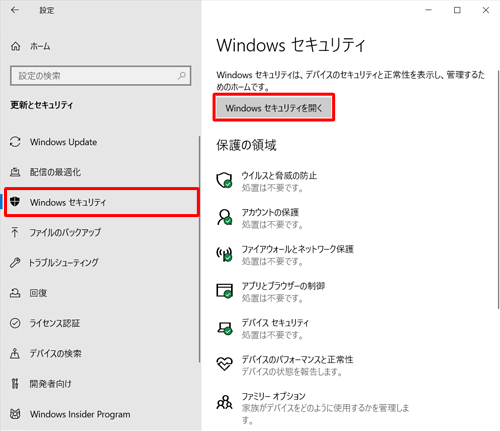Open 開発者向け settings
Screen dimensions: 500x431
click(x=50, y=384)
